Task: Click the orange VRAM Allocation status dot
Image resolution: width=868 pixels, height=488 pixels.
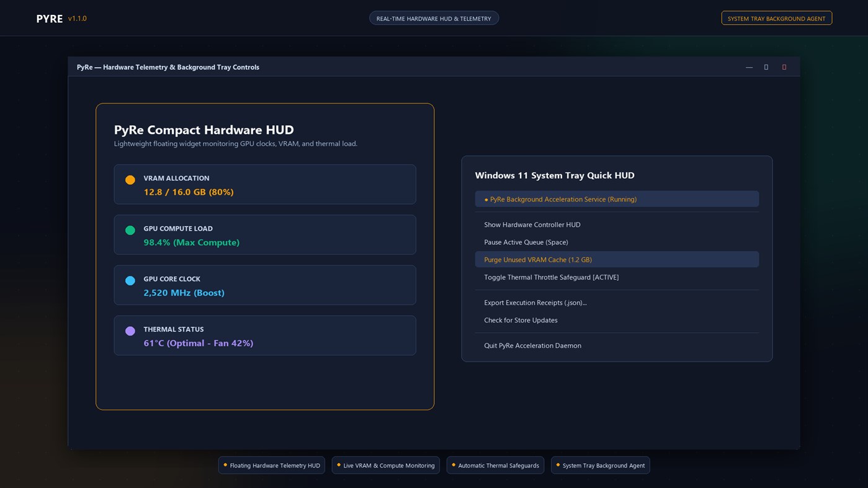Action: [x=130, y=180]
